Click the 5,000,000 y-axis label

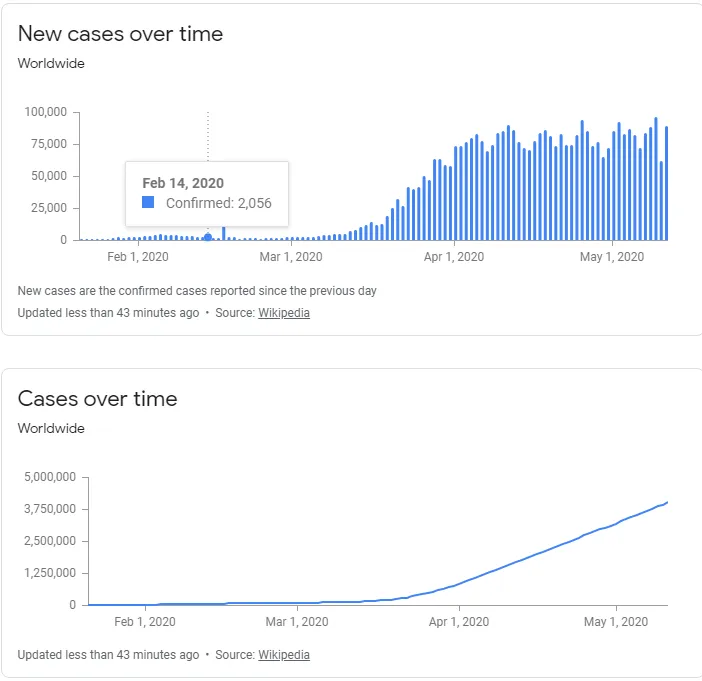point(50,477)
